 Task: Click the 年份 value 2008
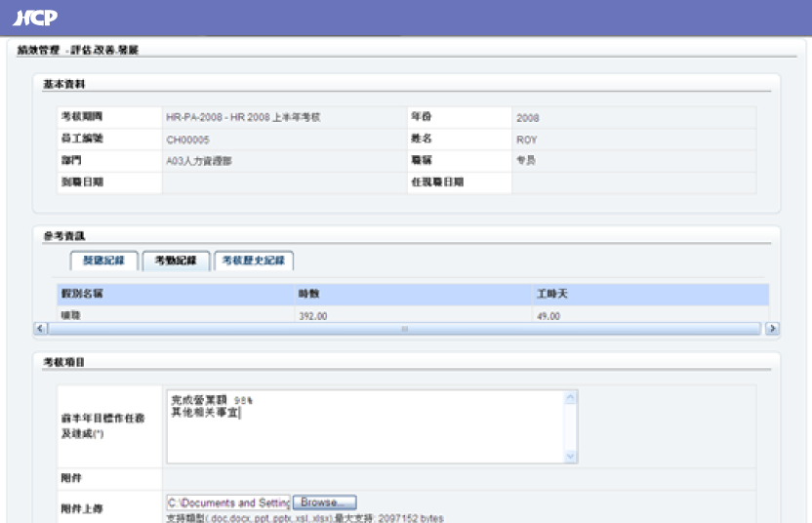(527, 118)
